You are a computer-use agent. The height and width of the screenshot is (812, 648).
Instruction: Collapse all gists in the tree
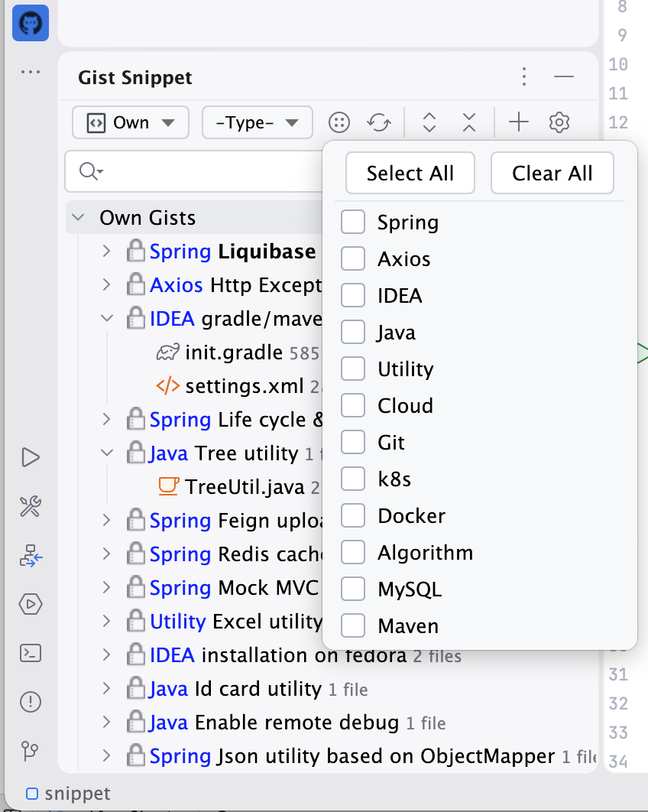[469, 123]
